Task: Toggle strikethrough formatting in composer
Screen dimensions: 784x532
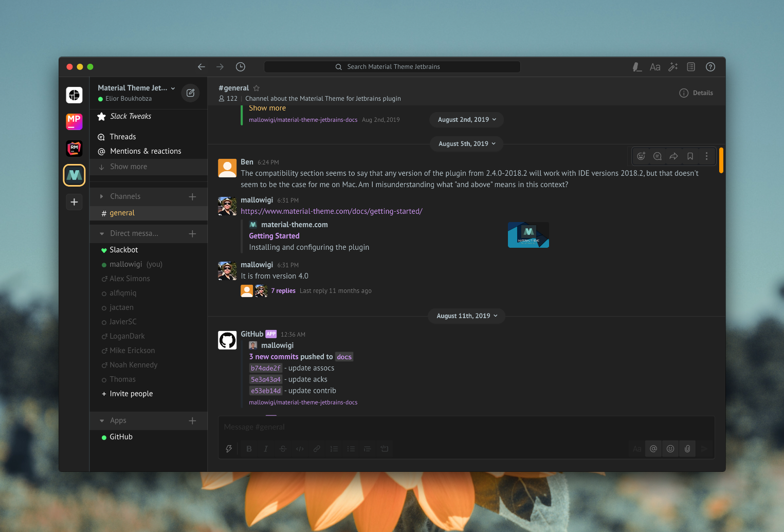Action: [x=283, y=449]
